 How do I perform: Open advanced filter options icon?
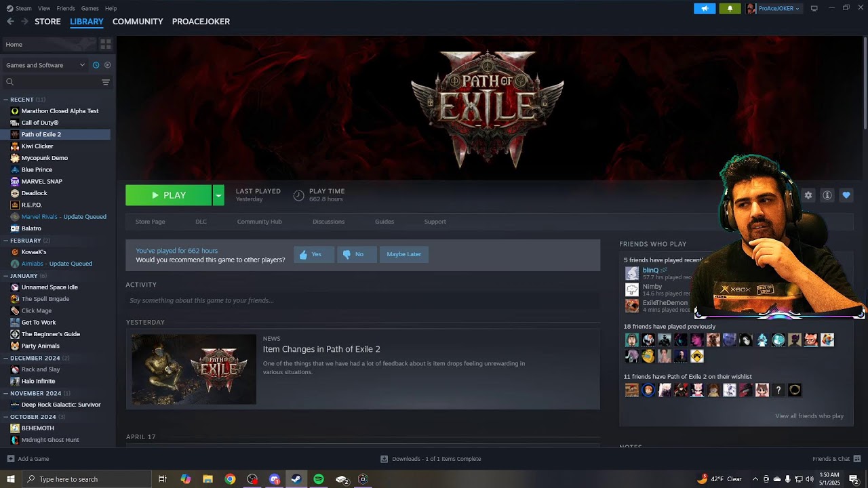106,82
